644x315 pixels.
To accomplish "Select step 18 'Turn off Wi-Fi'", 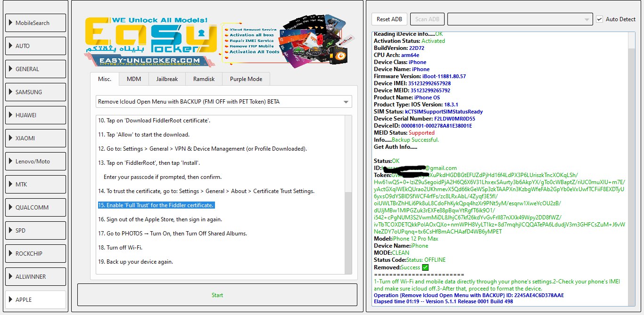I will 120,248.
